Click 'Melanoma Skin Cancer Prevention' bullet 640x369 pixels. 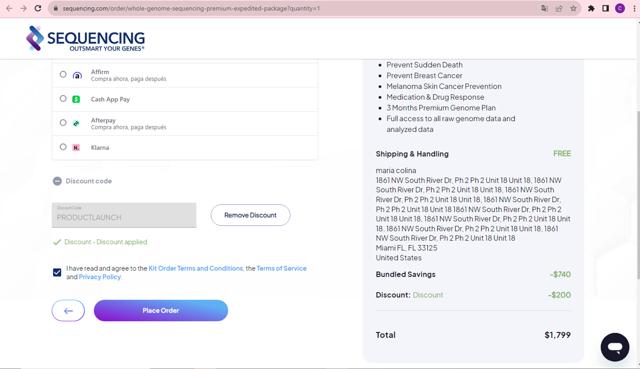444,86
